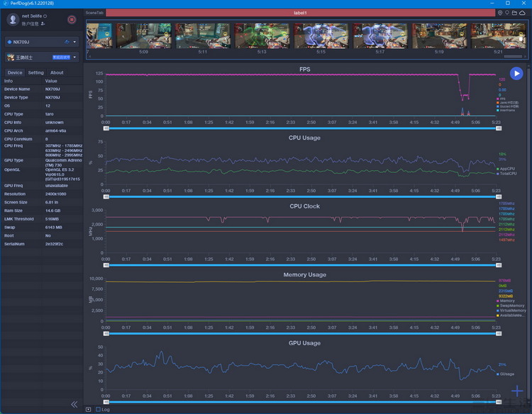532x414 pixels.
Task: Click the Screen Size value 6.81 in
Action: 52,202
